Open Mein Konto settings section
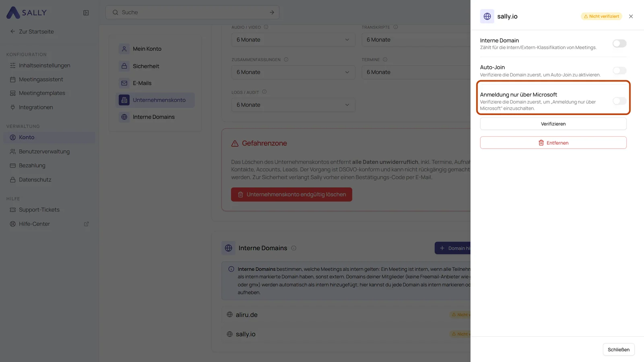 (155, 49)
